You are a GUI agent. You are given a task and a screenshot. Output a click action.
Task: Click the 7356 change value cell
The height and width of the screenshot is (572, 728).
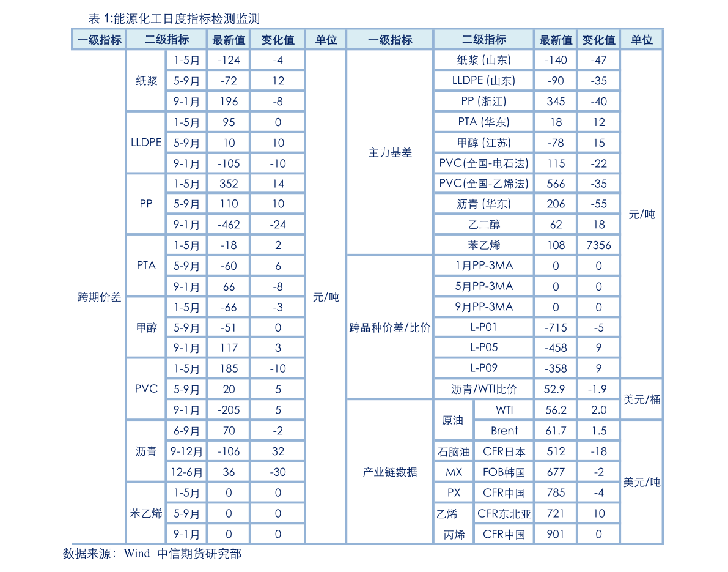598,245
